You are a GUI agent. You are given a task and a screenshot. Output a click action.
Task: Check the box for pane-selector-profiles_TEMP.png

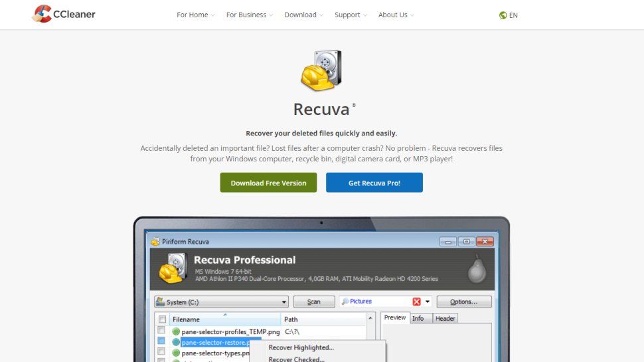point(161,331)
